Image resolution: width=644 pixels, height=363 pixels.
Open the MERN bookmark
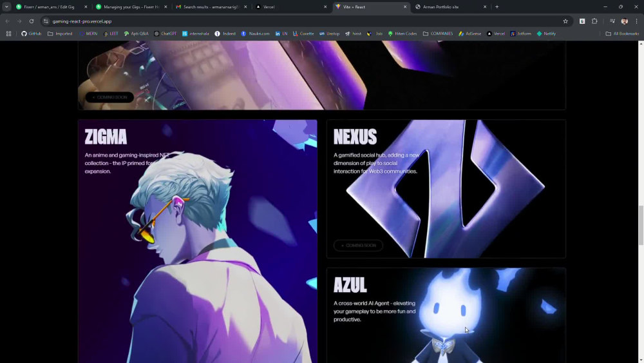click(x=88, y=34)
